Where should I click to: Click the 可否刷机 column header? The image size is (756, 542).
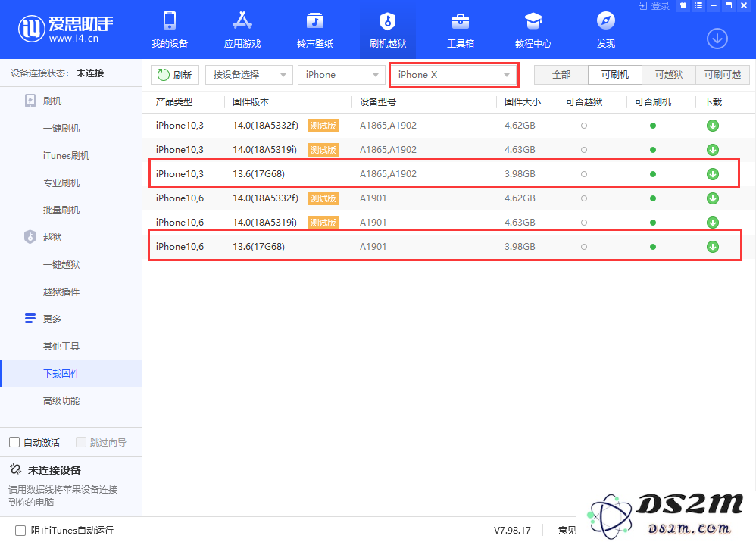click(x=653, y=102)
